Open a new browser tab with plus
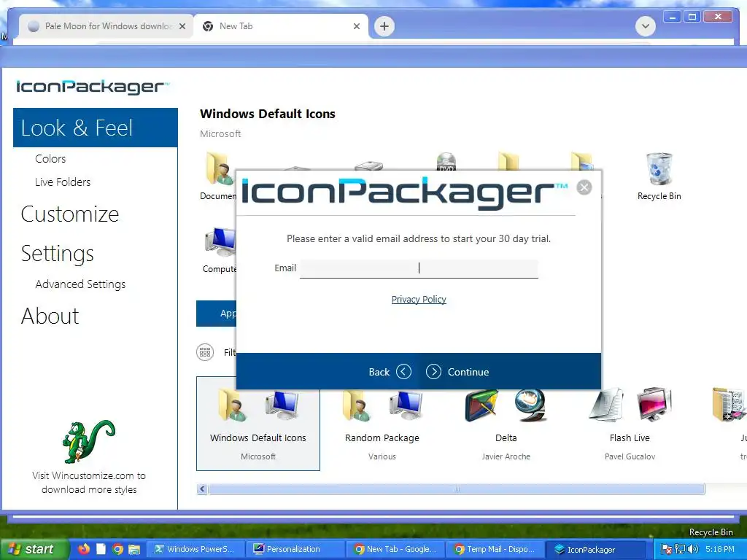 (384, 26)
